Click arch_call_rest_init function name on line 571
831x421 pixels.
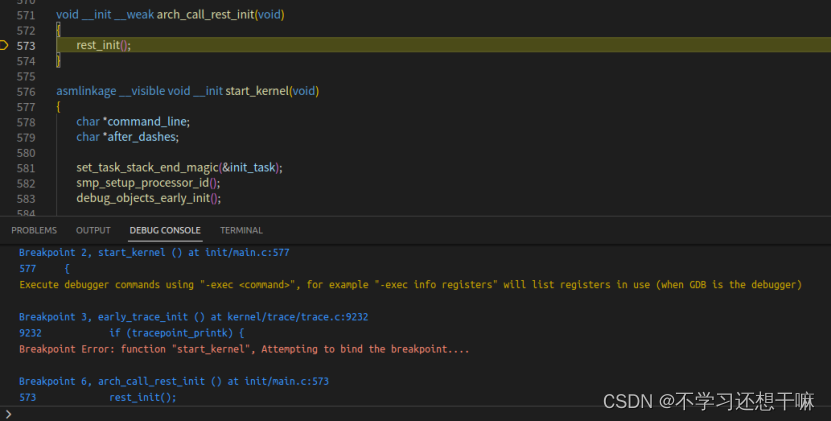tap(206, 15)
